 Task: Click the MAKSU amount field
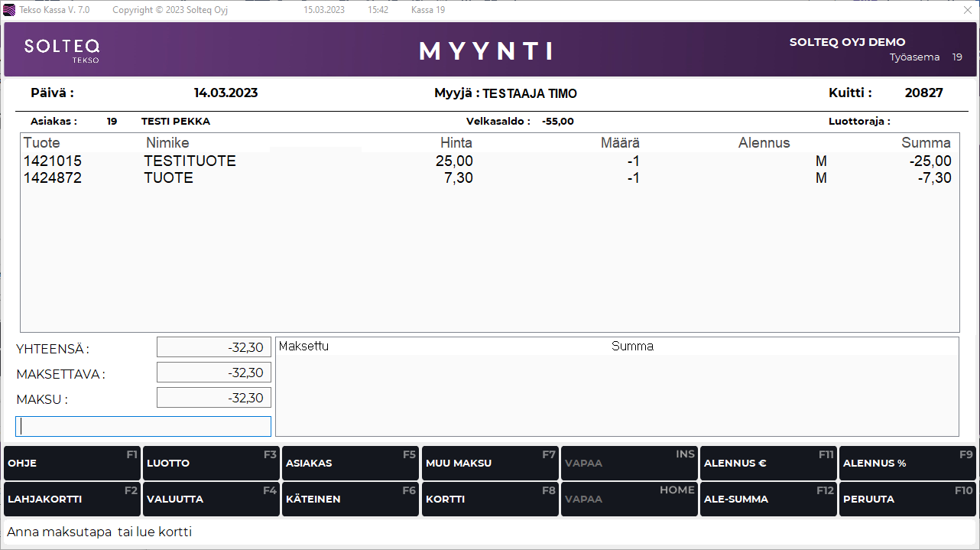[x=214, y=398]
